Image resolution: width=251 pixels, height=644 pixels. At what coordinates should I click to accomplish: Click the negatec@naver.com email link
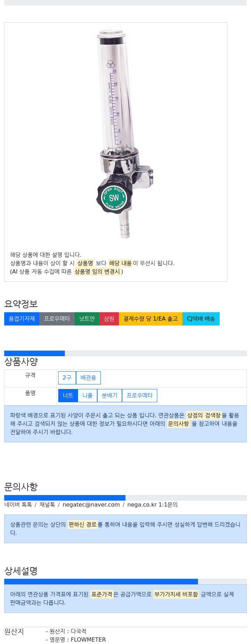[91, 504]
